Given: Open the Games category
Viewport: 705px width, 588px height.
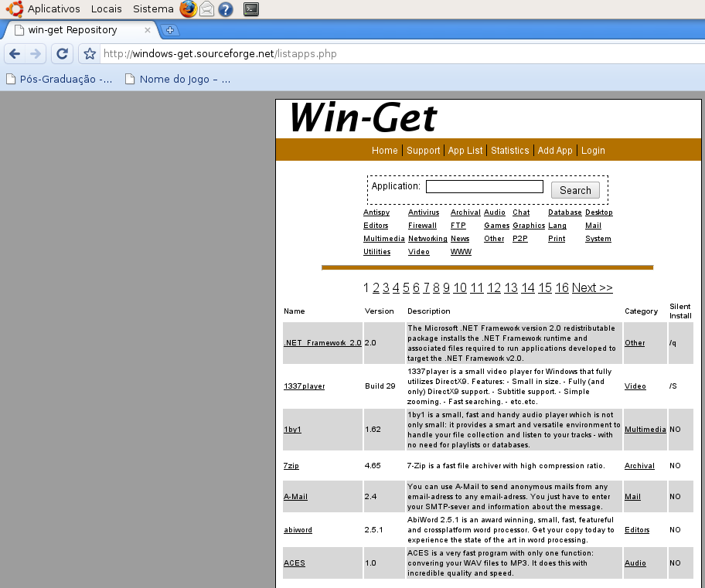Looking at the screenshot, I should pos(497,225).
